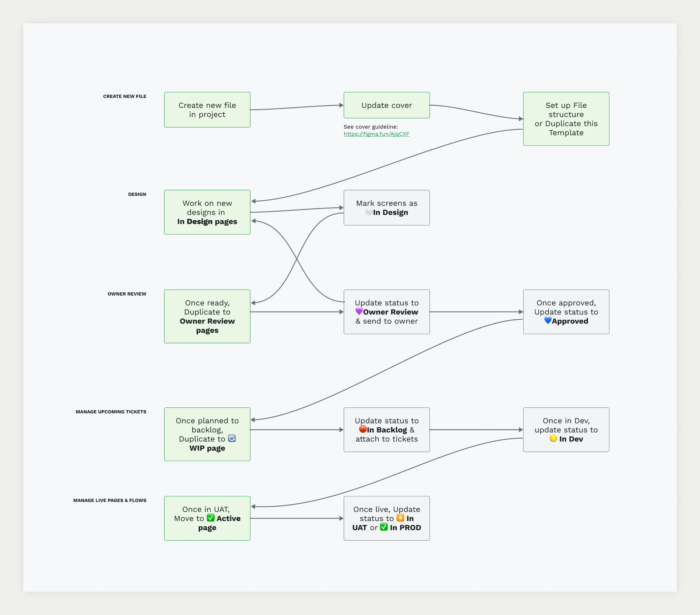Viewport: 700px width, 615px height.
Task: Select the 'Update status to Owner Review' box
Action: point(387,312)
